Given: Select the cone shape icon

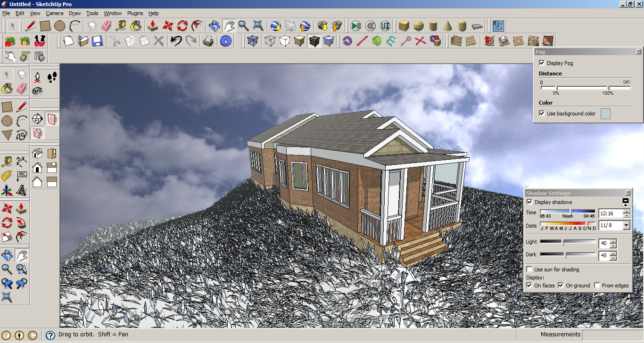Looking at the screenshot, I should (448, 25).
